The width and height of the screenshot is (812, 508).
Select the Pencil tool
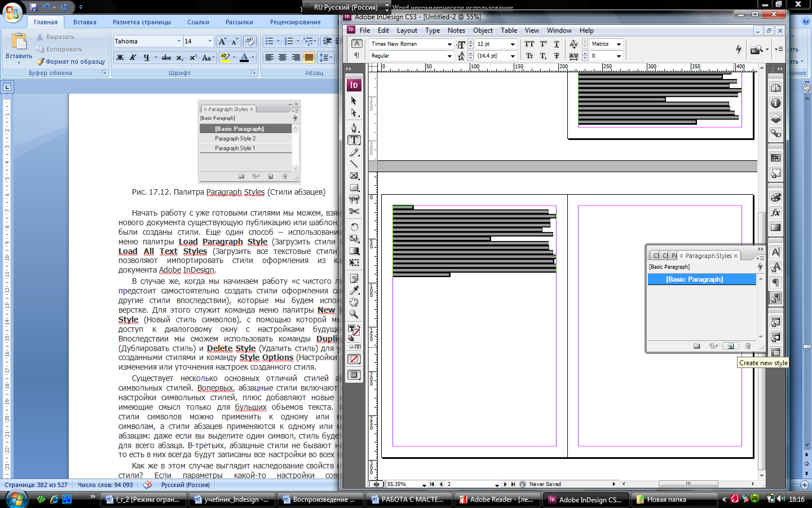tap(354, 152)
